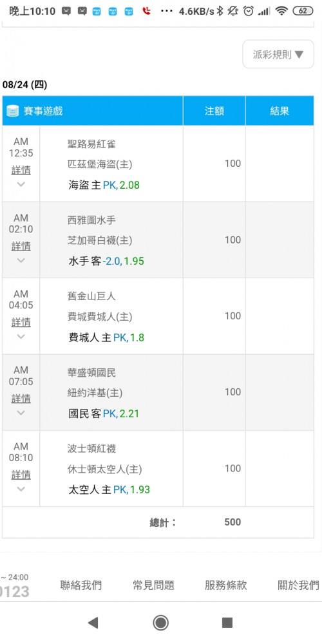Open 常見問題 in the footer
Screen dimensions: 322x644
click(154, 585)
